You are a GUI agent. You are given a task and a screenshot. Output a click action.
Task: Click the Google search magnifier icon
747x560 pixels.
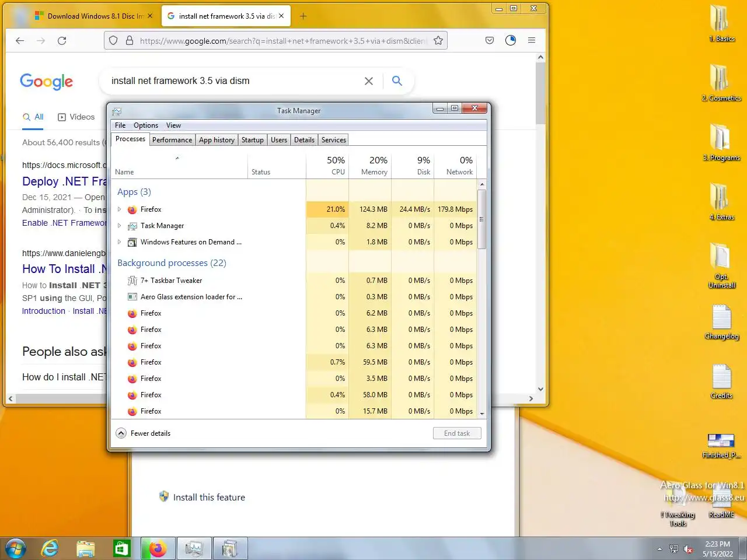click(x=397, y=81)
